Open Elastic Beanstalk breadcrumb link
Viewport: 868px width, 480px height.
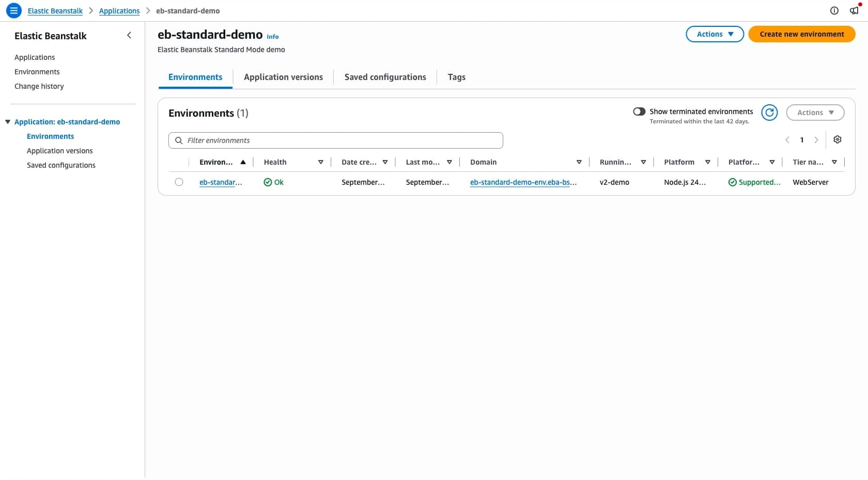point(55,11)
